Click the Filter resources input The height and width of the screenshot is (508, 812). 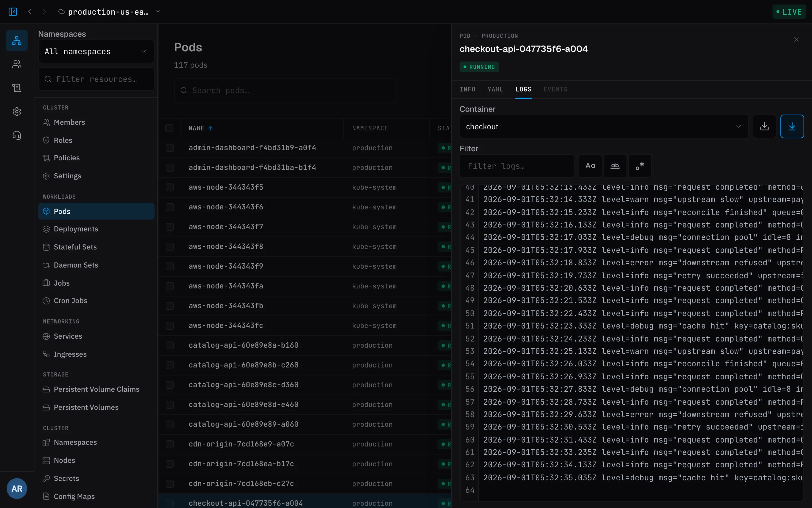(96, 79)
